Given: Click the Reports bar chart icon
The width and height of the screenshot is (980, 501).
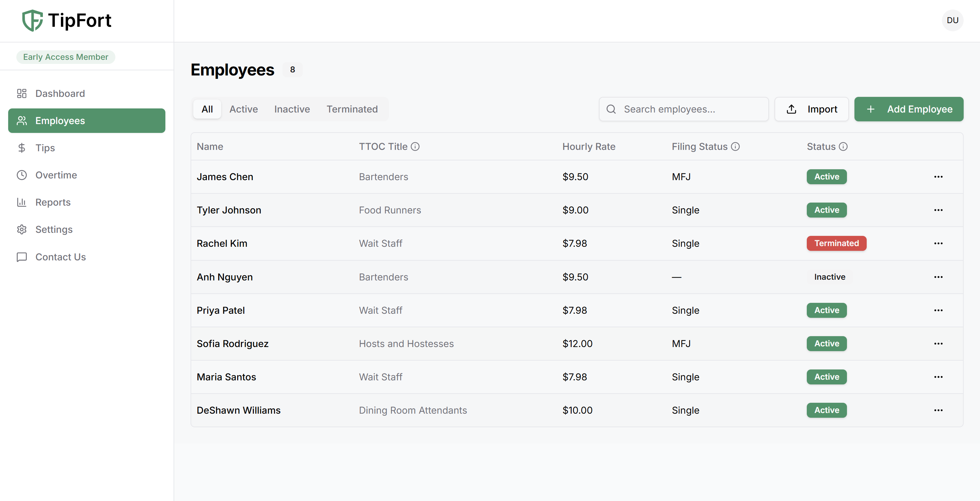Looking at the screenshot, I should pos(22,202).
